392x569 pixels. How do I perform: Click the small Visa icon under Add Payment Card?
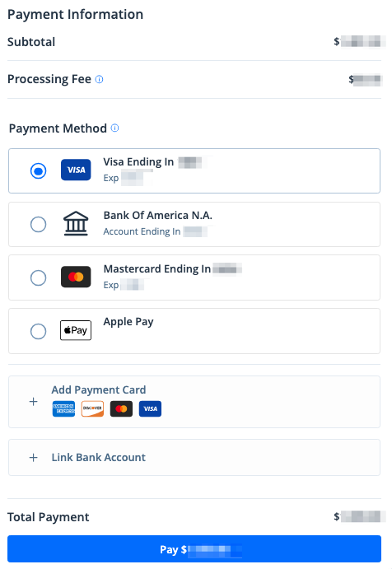coord(150,409)
